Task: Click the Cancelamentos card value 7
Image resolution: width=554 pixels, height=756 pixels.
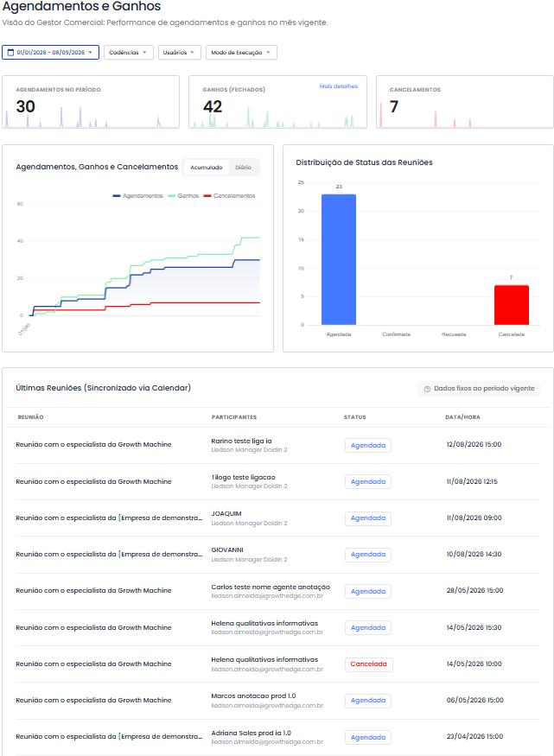Action: (394, 106)
